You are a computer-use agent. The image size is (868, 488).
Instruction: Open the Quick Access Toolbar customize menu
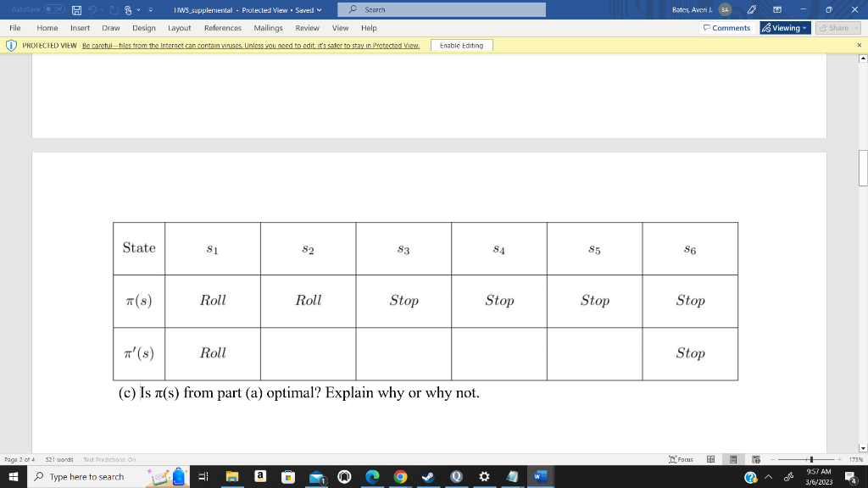151,8
